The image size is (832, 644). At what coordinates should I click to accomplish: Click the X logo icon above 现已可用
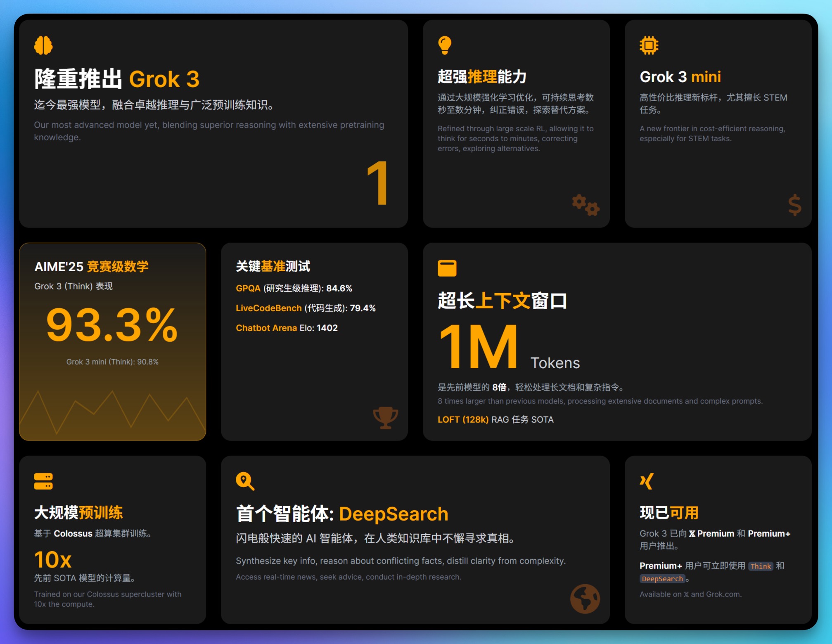pyautogui.click(x=647, y=481)
